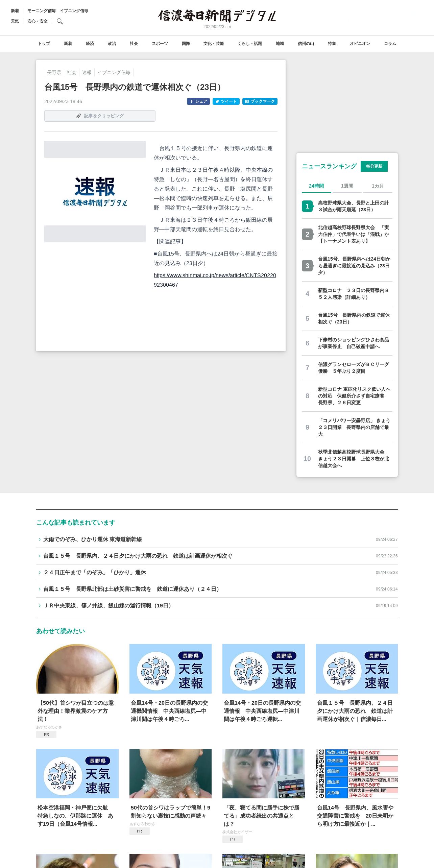Click the 首シワはラップで簡単 ad image
Screen dimensions: 434x868
pos(170,774)
